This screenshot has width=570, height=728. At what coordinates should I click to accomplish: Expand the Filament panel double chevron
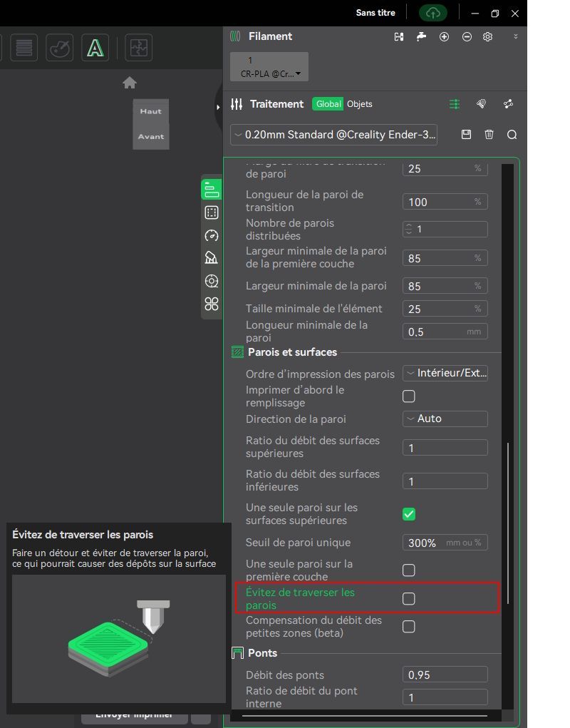(x=515, y=36)
